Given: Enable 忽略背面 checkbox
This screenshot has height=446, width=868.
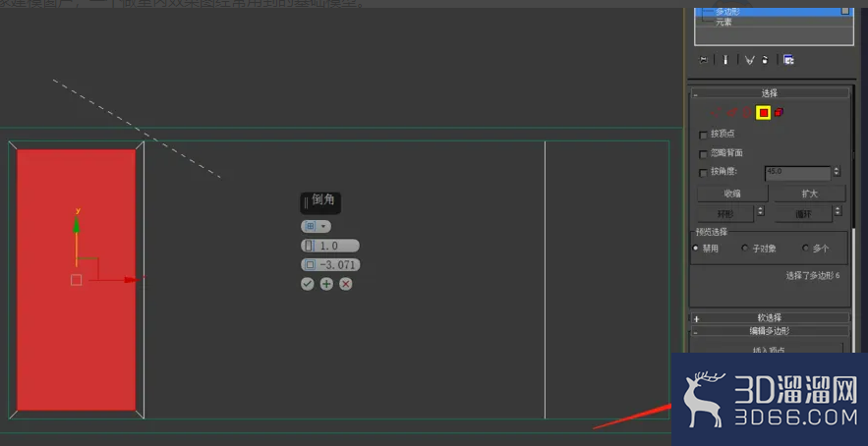Looking at the screenshot, I should pos(703,154).
